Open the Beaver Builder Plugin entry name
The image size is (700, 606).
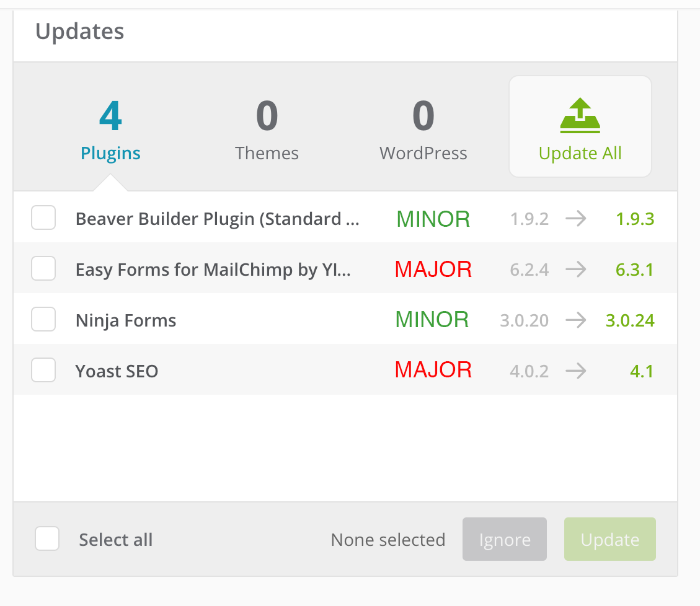click(218, 219)
